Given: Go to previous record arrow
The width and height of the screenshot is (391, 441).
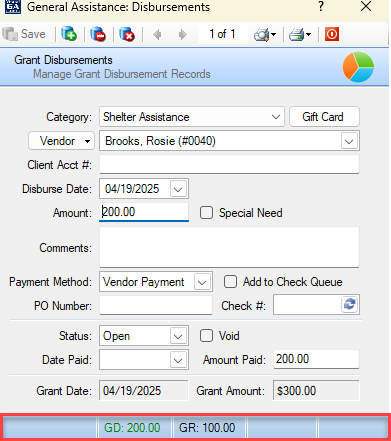Looking at the screenshot, I should coord(157,34).
